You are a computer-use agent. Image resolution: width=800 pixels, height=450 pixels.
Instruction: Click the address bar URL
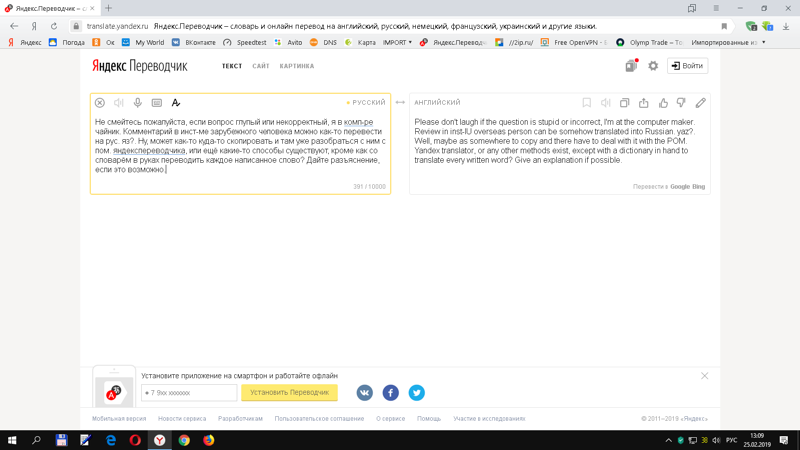click(117, 27)
